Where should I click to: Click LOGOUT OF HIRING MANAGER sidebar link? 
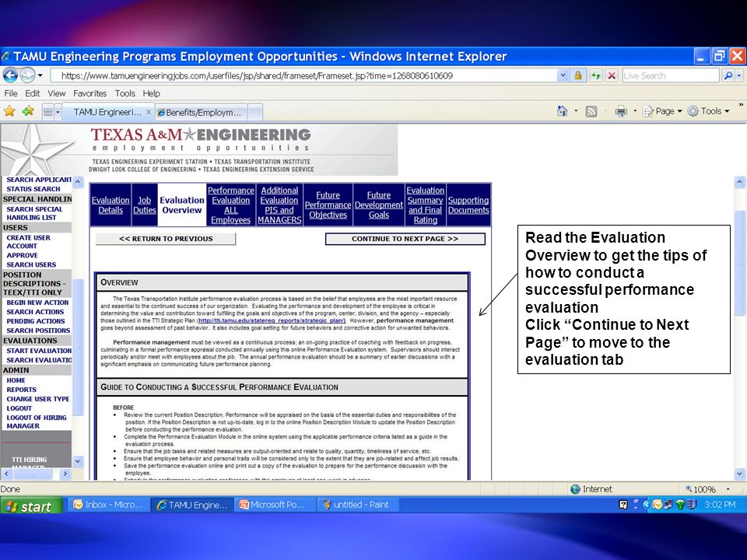(37, 422)
